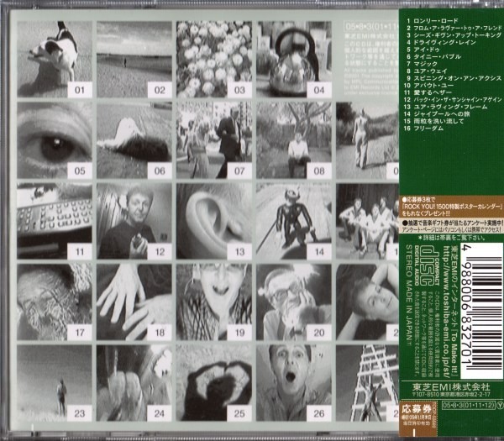Click the 05·8·3(01·11·12) code box at bottom right
Image resolution: width=504 pixels, height=441 pixels.
[469, 405]
